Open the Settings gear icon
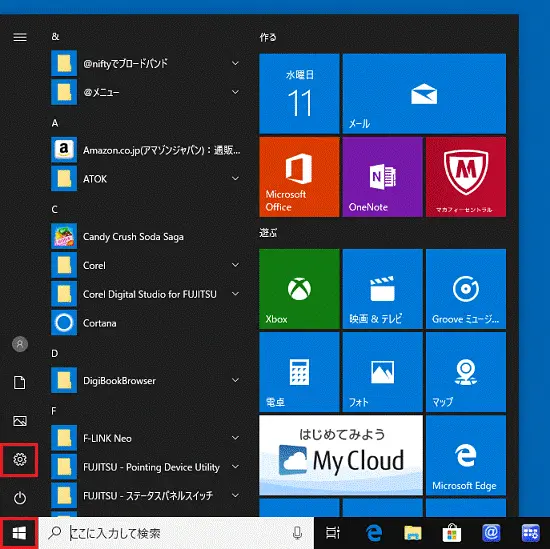The width and height of the screenshot is (550, 549). tap(20, 459)
